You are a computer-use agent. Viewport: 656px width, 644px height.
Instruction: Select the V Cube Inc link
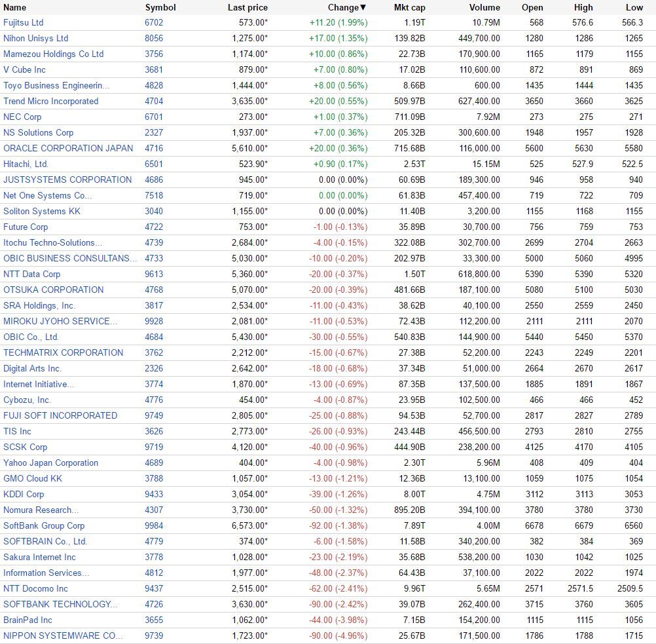tap(24, 69)
